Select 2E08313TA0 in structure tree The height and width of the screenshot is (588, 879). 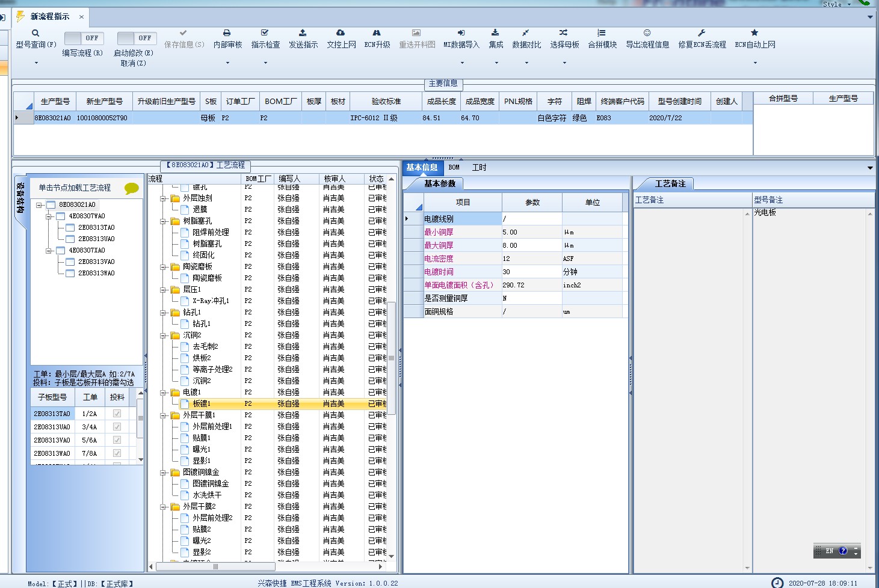pos(96,227)
